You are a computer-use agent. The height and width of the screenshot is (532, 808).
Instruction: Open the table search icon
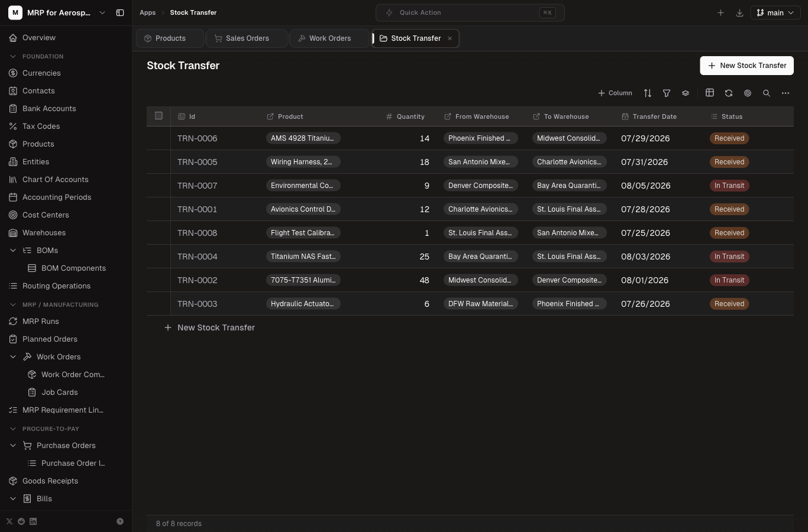(x=767, y=93)
